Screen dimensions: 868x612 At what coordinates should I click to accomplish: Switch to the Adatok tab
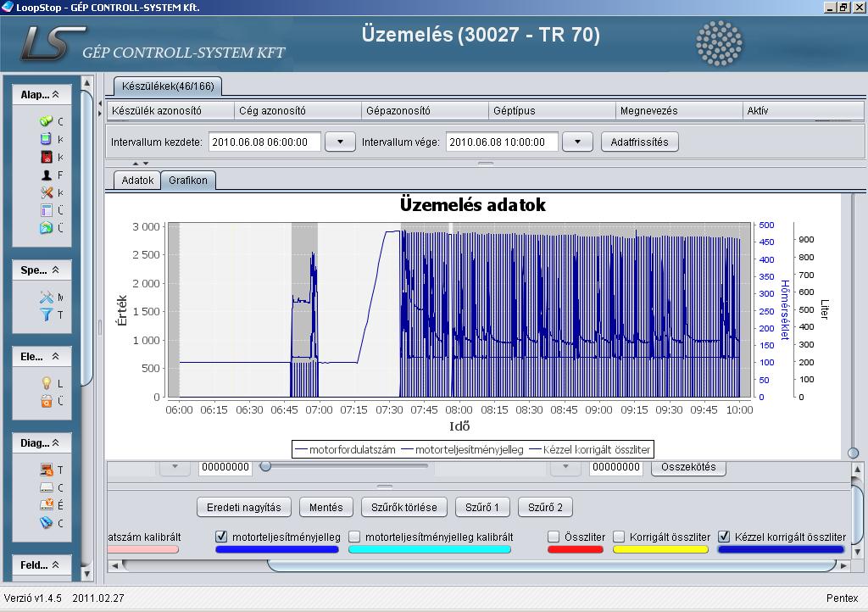pos(137,181)
